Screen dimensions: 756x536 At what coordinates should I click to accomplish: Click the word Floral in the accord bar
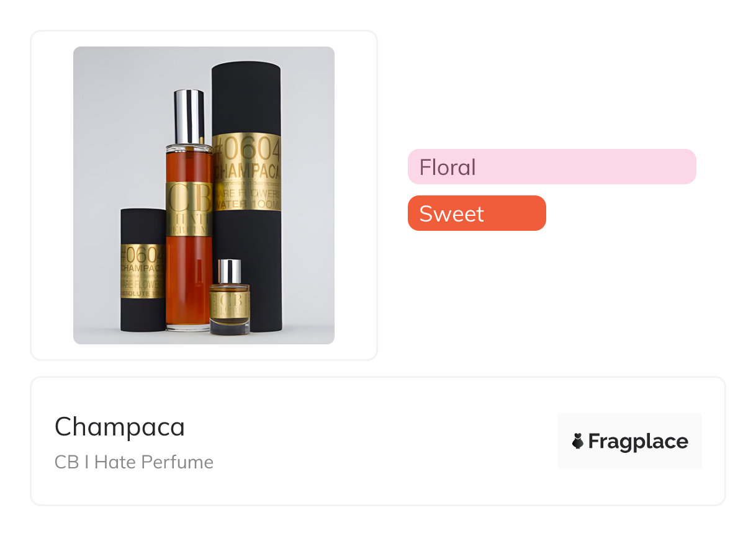[448, 167]
